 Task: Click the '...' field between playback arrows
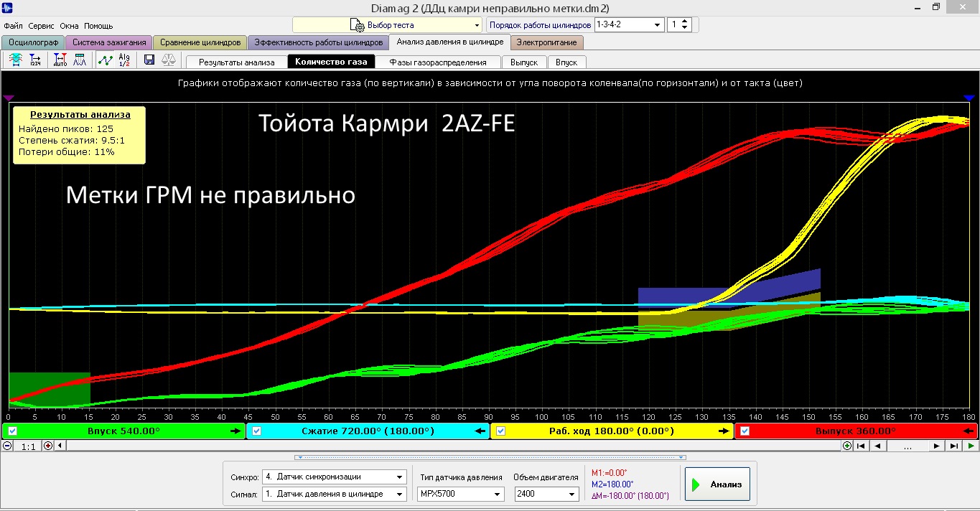tap(907, 446)
